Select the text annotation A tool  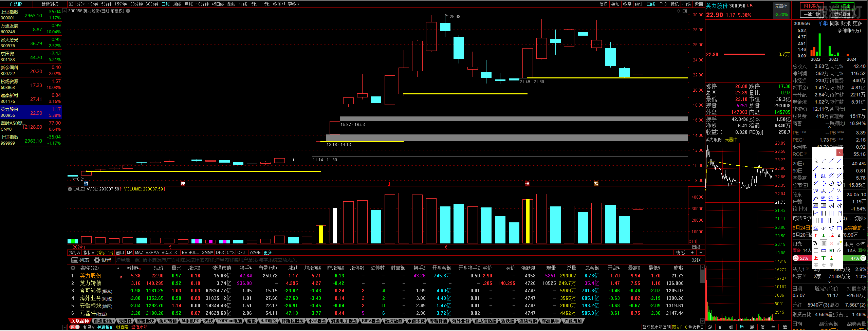[x=839, y=235]
